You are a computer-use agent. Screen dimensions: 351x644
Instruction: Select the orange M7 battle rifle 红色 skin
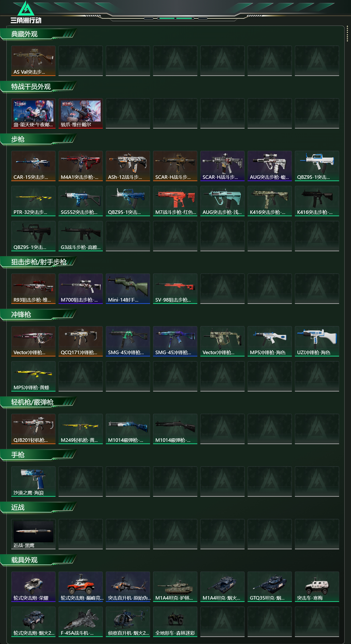[175, 201]
